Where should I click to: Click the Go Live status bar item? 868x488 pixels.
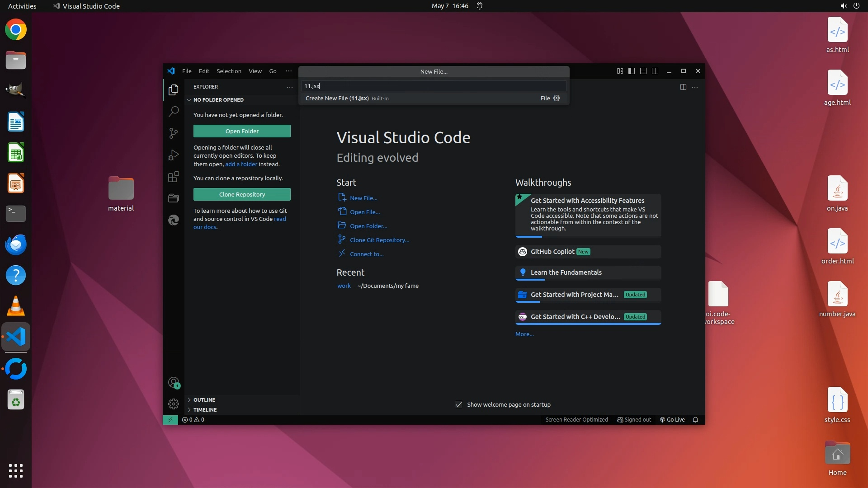(672, 420)
